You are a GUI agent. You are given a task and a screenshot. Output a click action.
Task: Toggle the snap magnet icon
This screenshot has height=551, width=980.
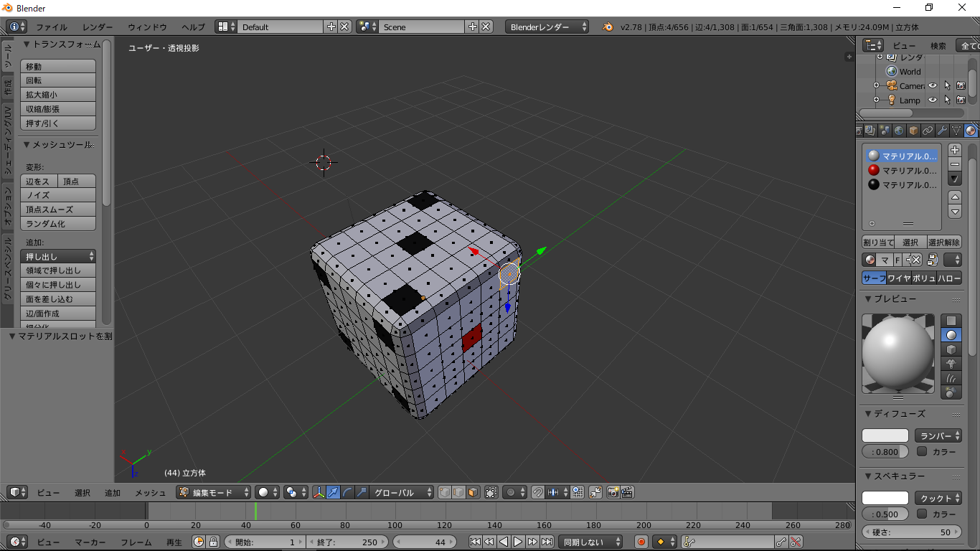pyautogui.click(x=537, y=493)
